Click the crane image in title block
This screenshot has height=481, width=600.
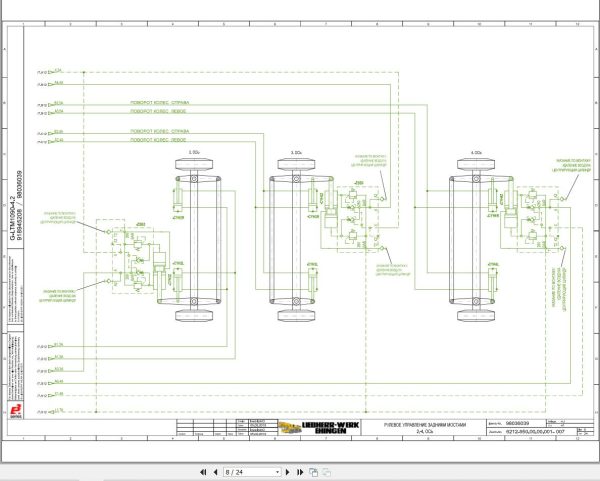(289, 427)
